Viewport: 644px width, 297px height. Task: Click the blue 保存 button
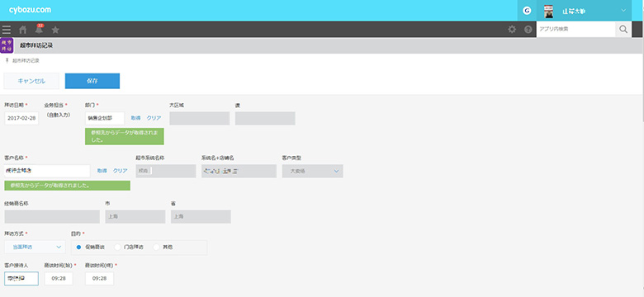tap(92, 81)
